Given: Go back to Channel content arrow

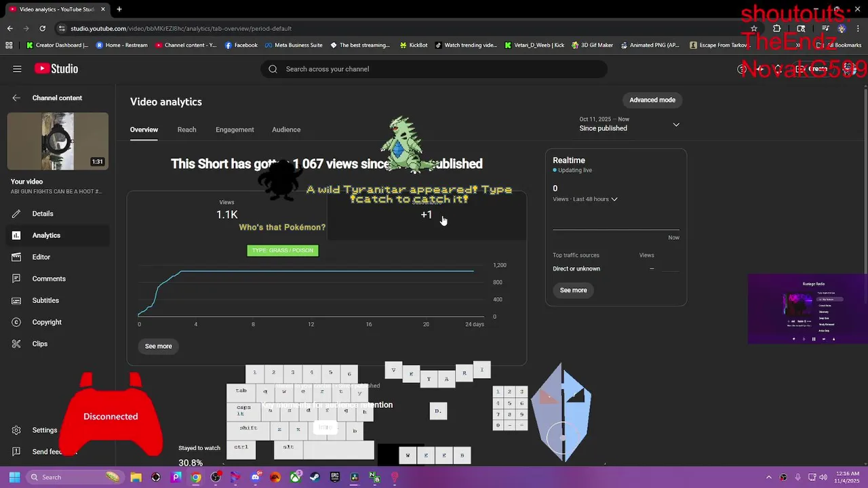Looking at the screenshot, I should [16, 98].
